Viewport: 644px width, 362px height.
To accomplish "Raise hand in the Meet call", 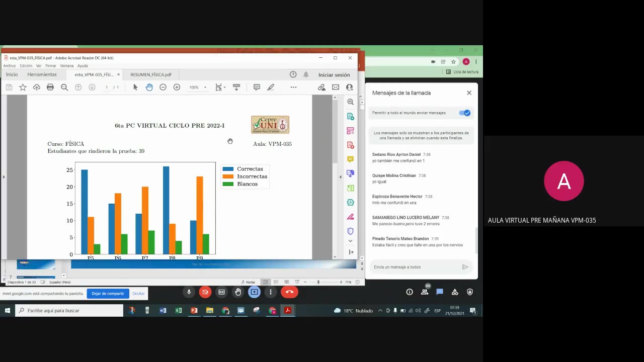I will (238, 292).
